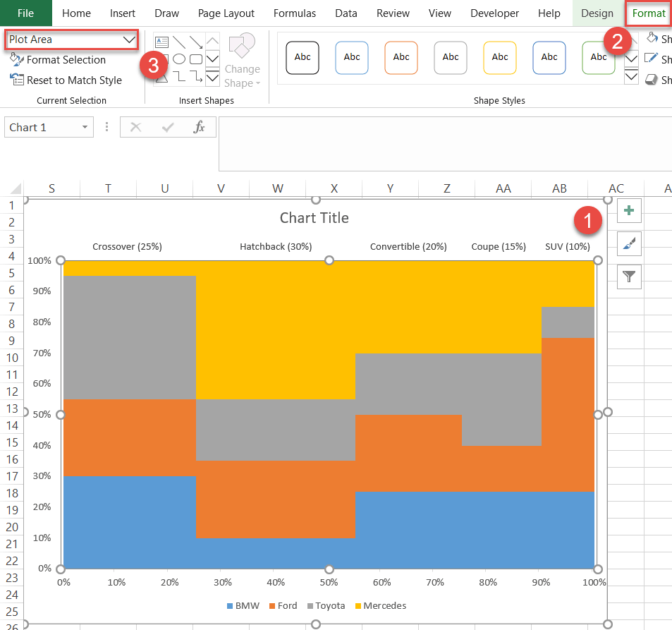Select the Elbow Connector shape
The width and height of the screenshot is (672, 630).
coord(179,76)
